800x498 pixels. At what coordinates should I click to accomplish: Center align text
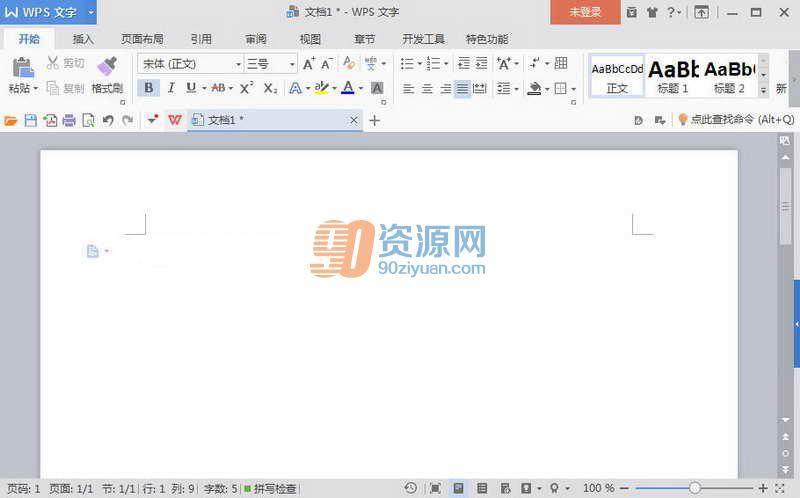point(427,89)
